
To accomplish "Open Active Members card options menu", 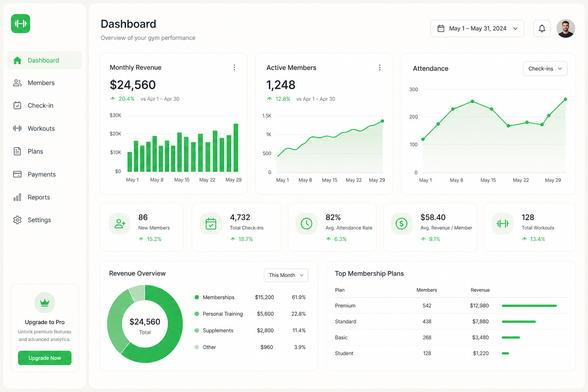I will click(x=380, y=67).
